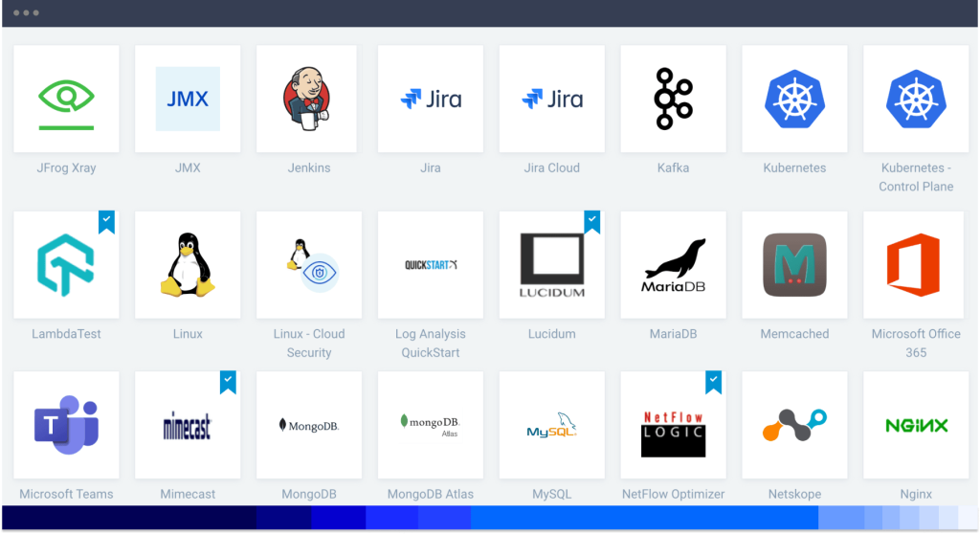Select the Memcached app icon
This screenshot has height=534, width=980.
tap(794, 265)
